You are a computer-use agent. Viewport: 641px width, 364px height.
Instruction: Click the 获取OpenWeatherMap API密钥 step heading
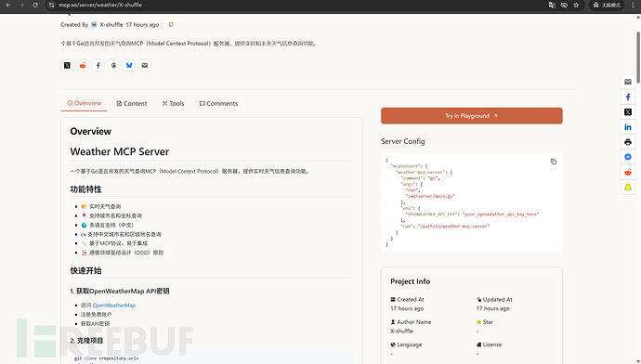pyautogui.click(x=120, y=291)
